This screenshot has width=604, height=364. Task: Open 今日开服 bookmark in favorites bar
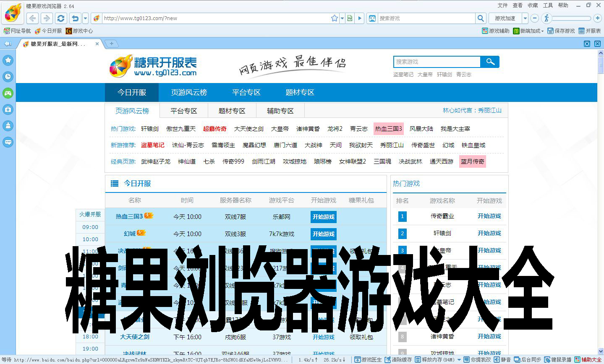click(48, 31)
